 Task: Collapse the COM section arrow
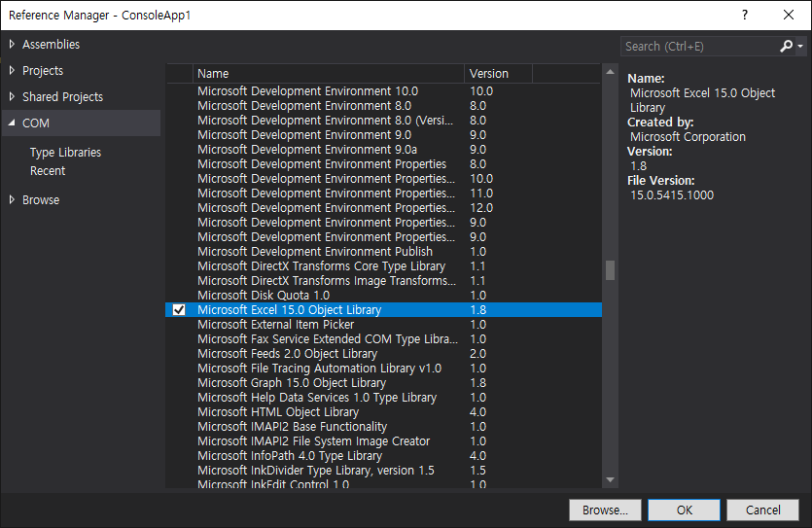click(x=12, y=123)
